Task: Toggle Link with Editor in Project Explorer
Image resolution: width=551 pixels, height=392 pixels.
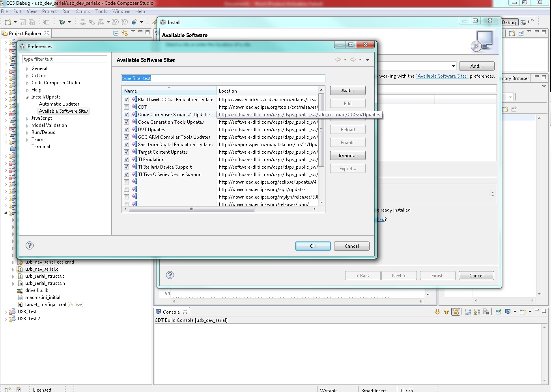Action: point(125,33)
